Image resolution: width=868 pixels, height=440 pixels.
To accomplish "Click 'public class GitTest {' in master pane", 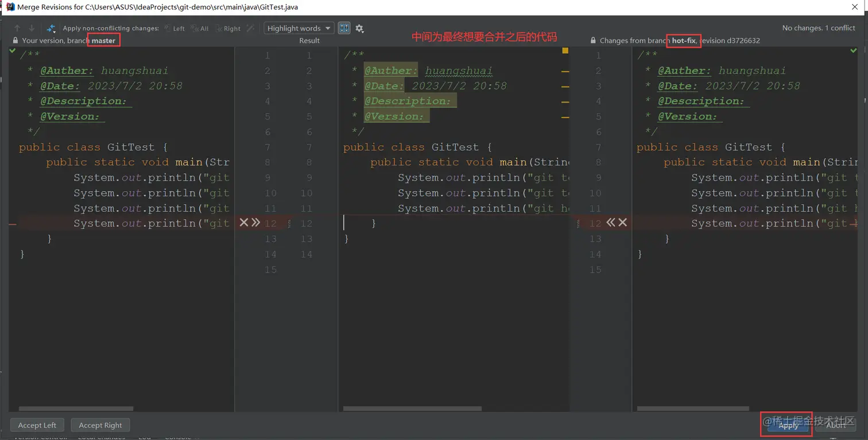I will pyautogui.click(x=93, y=147).
